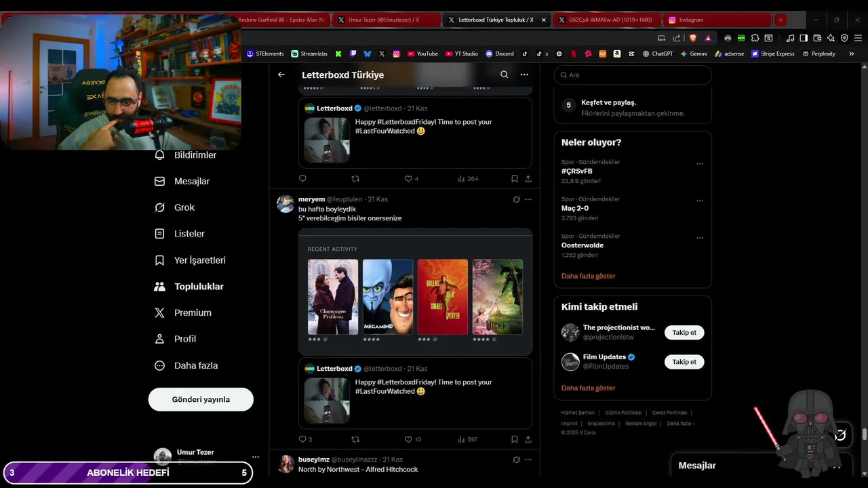Open account menu next to Umur Tezer
This screenshot has width=868, height=488.
pos(256,457)
